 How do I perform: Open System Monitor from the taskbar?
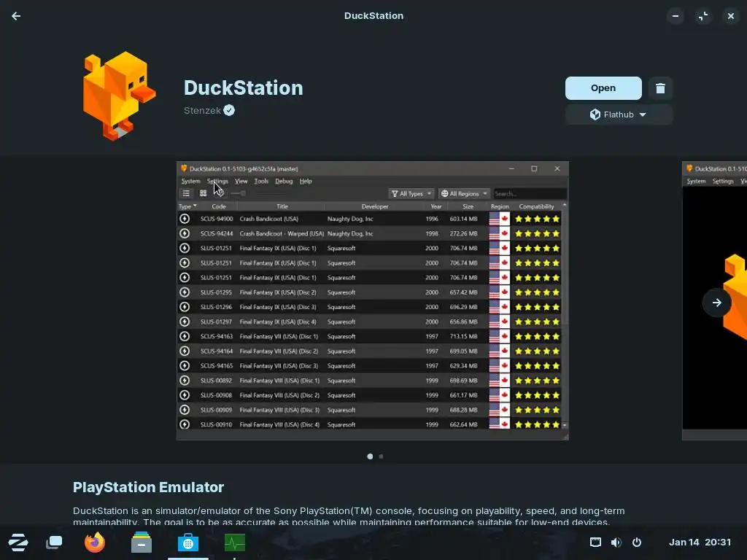click(x=235, y=542)
